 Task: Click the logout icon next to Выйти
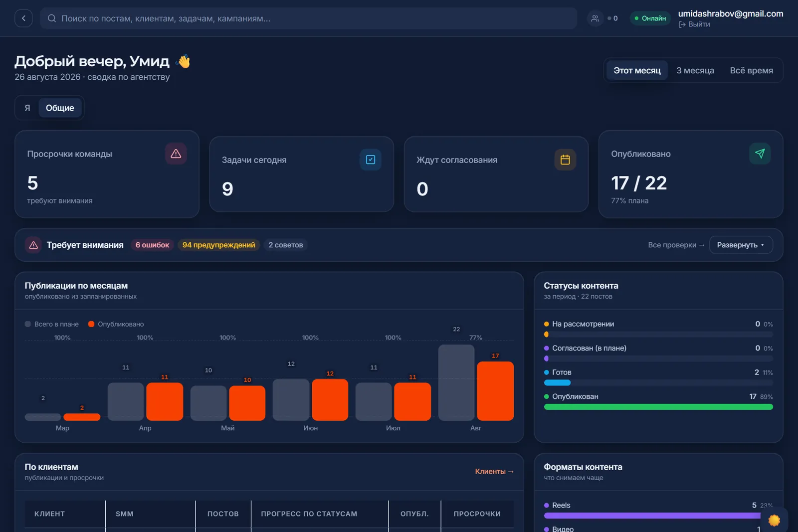682,24
